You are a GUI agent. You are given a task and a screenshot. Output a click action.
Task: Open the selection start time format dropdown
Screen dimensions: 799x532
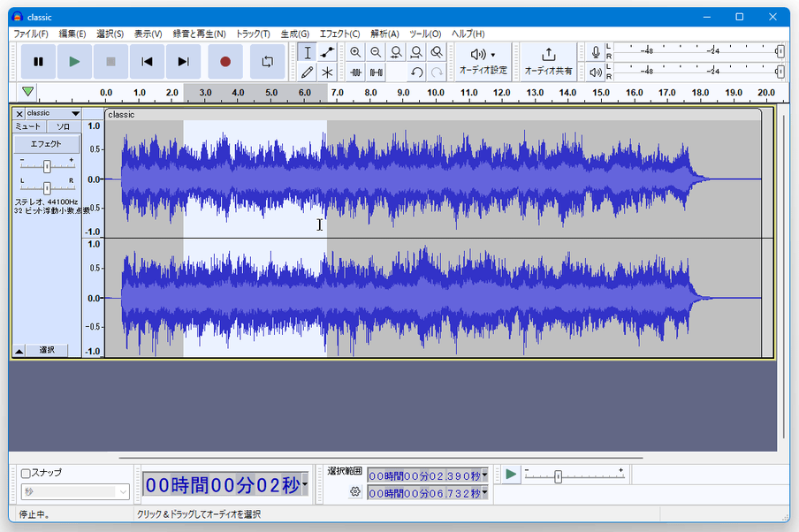point(484,475)
